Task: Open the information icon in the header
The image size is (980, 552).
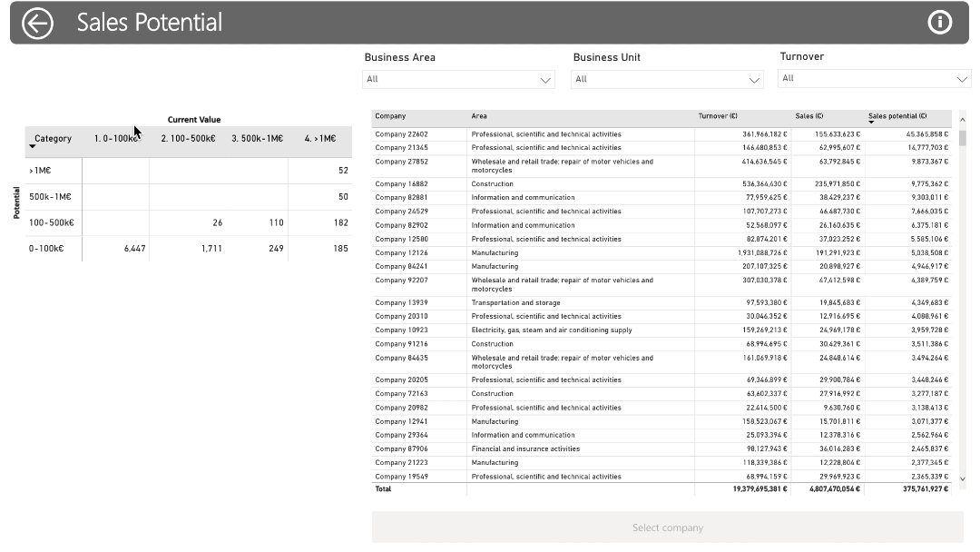Action: click(939, 23)
